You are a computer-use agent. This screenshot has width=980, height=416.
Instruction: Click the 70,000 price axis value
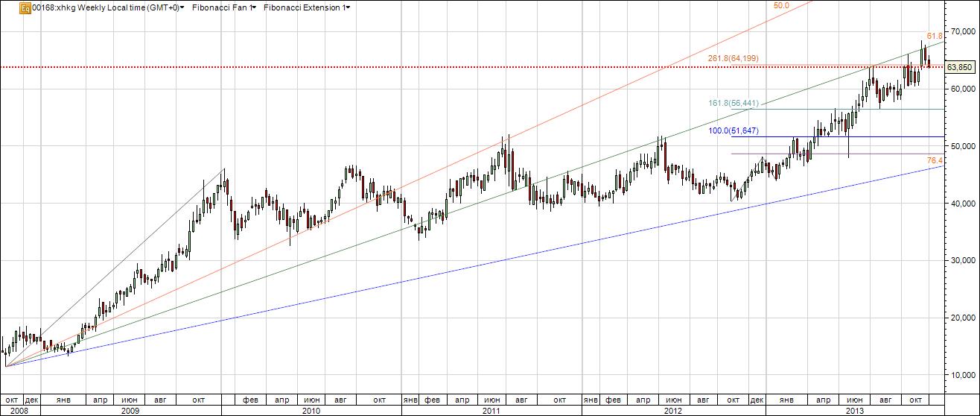pyautogui.click(x=964, y=32)
